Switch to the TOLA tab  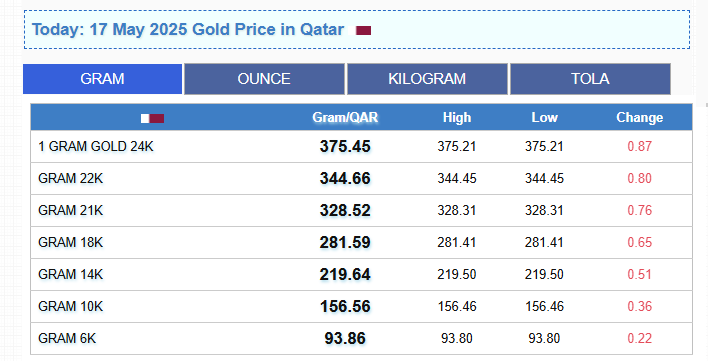590,79
